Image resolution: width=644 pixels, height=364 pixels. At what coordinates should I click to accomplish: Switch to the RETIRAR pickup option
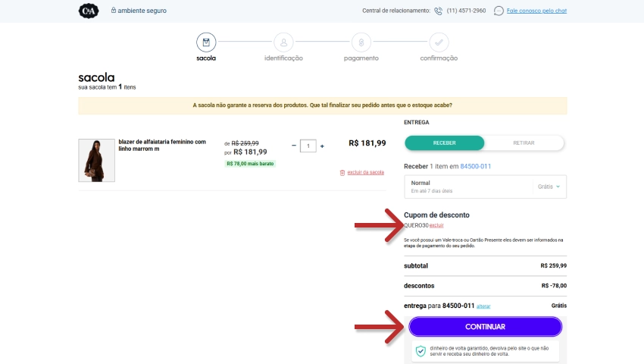(x=524, y=143)
